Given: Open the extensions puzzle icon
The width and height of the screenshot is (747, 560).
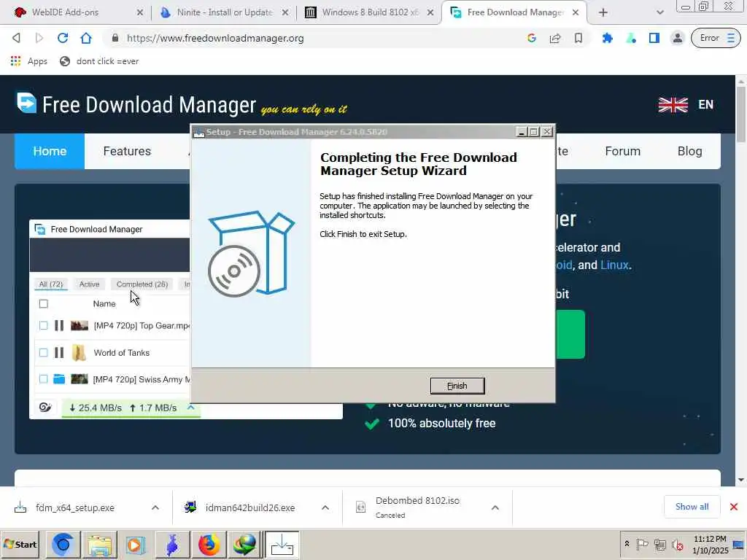Looking at the screenshot, I should 608,38.
